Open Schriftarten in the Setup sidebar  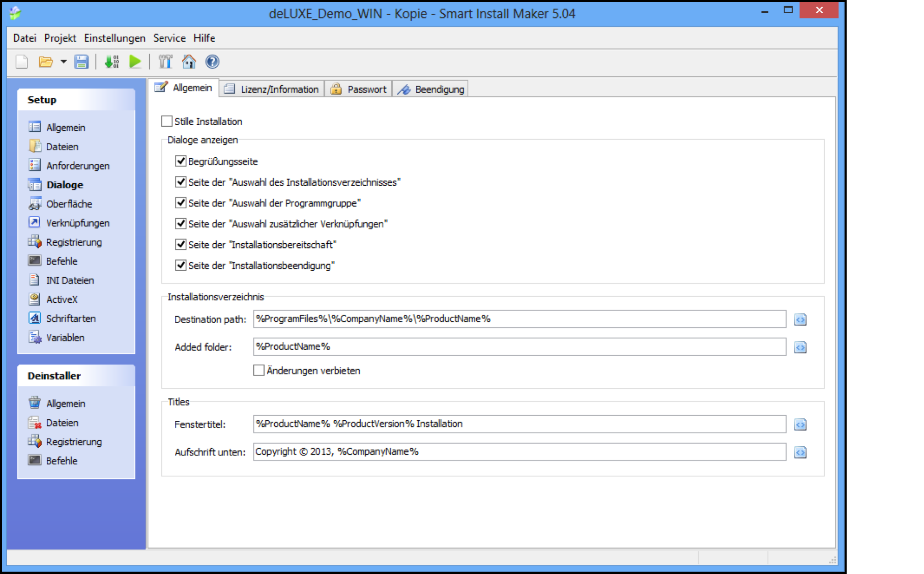point(71,319)
